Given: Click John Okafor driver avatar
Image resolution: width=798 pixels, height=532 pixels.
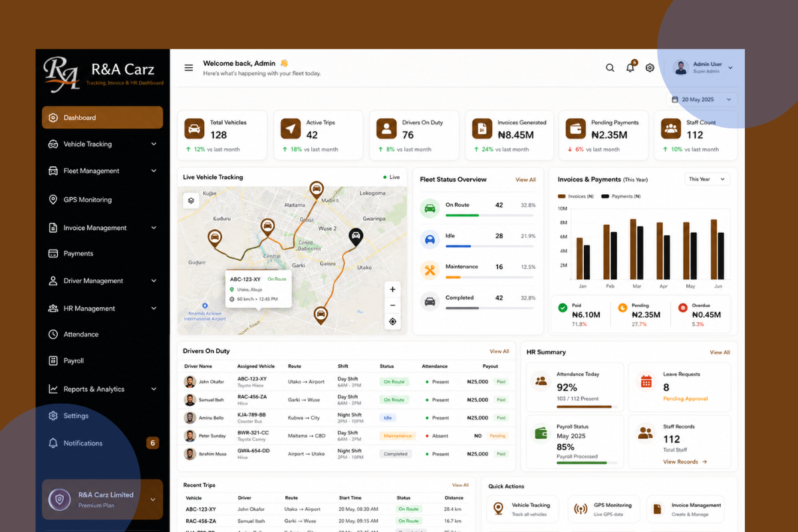Looking at the screenshot, I should [190, 382].
